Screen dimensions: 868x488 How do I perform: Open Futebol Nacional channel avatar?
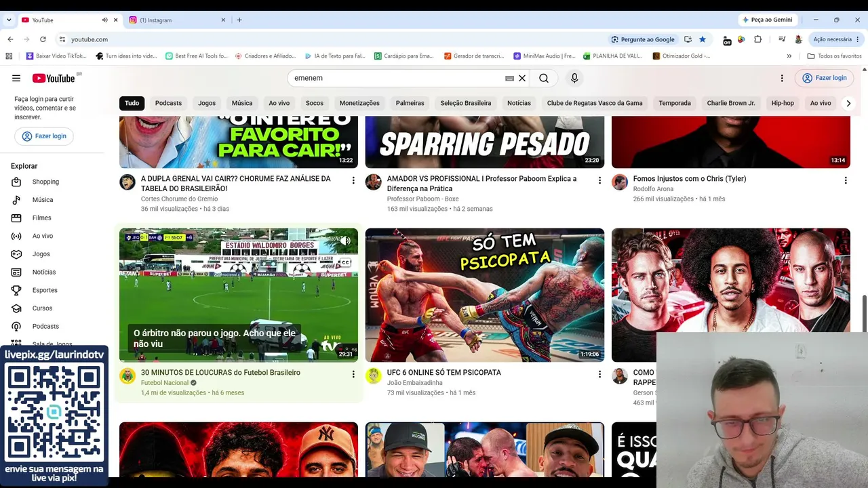tap(127, 375)
